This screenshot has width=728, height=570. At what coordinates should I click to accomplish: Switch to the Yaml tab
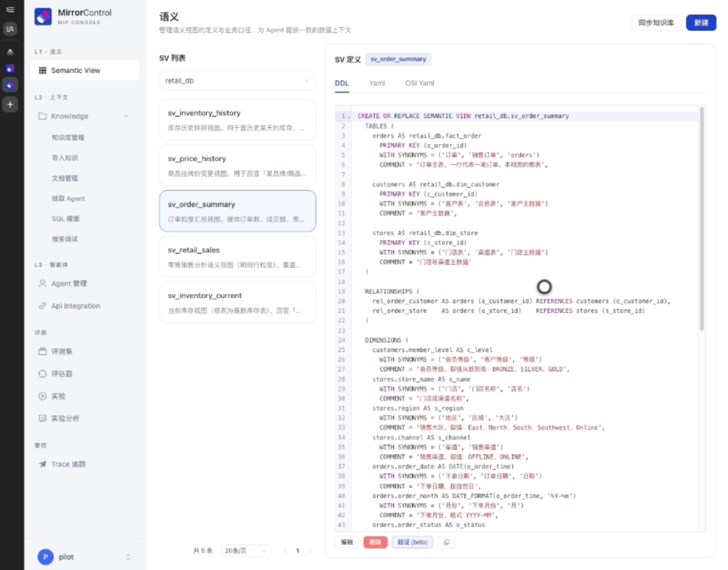click(x=377, y=83)
